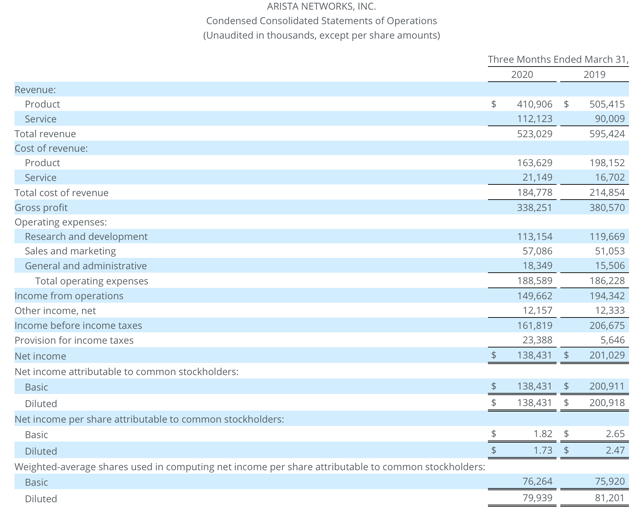Click the 'Provision for income taxes' label

pyautogui.click(x=74, y=340)
